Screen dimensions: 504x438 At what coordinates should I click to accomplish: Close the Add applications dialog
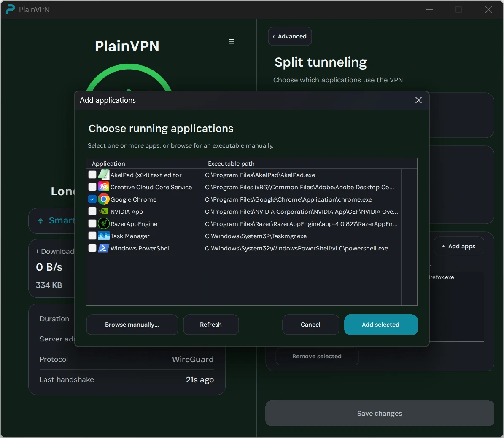point(418,100)
